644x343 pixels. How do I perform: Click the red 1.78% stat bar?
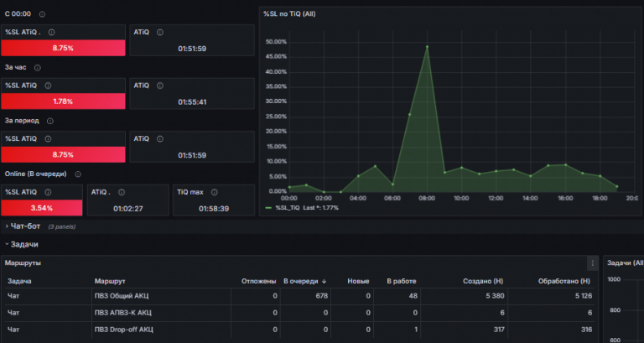tap(63, 101)
